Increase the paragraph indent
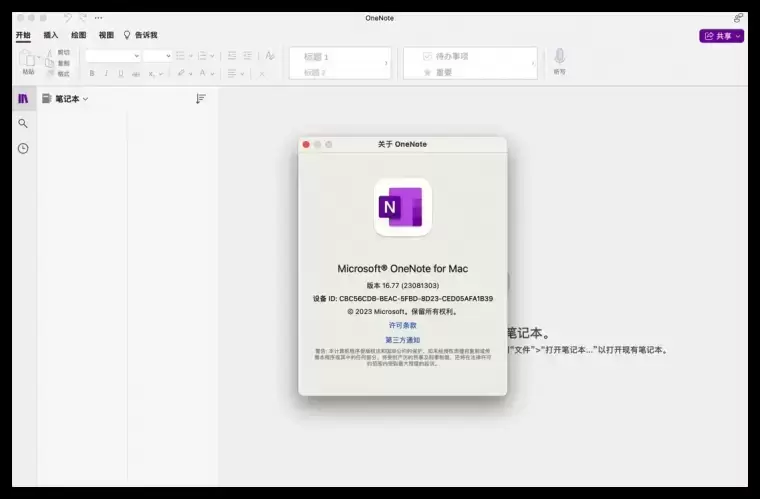Screen dimensions: 760x499 [x=247, y=56]
